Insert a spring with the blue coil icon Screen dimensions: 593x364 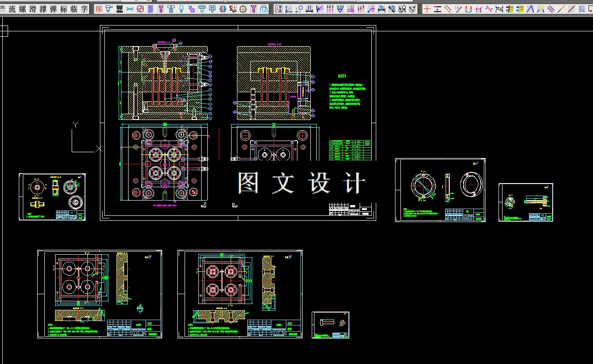coord(150,9)
